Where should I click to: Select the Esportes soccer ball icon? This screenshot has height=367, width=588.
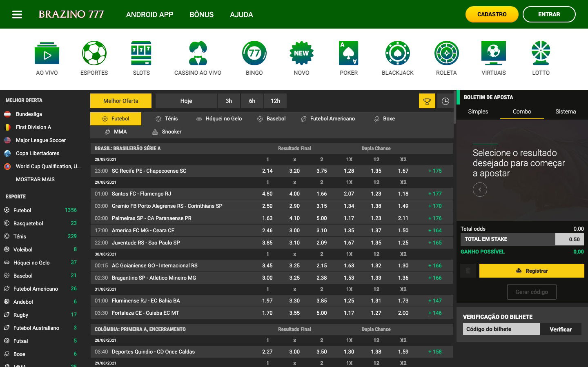(94, 53)
